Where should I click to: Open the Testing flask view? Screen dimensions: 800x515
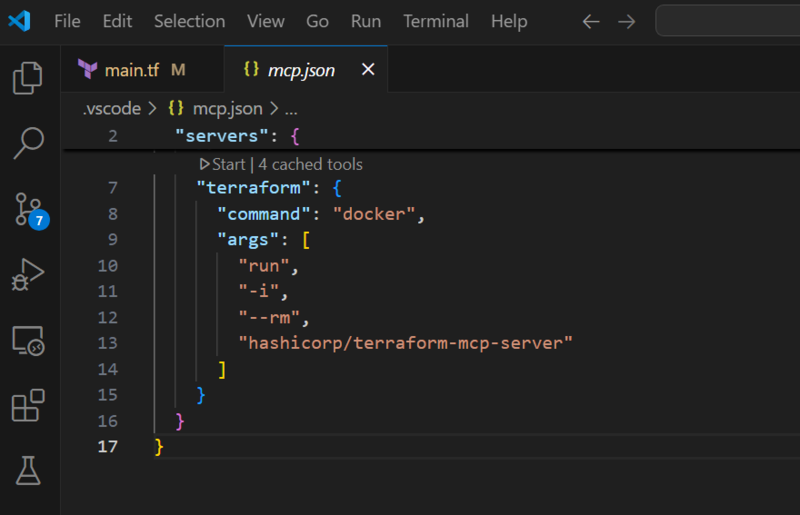(x=28, y=471)
